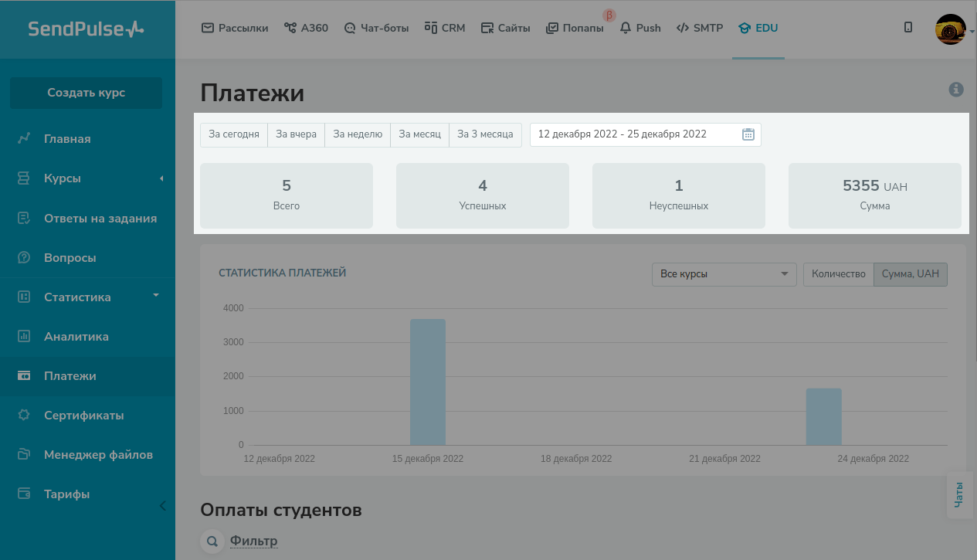The height and width of the screenshot is (560, 977).
Task: Open the Фильтр link
Action: [x=253, y=541]
